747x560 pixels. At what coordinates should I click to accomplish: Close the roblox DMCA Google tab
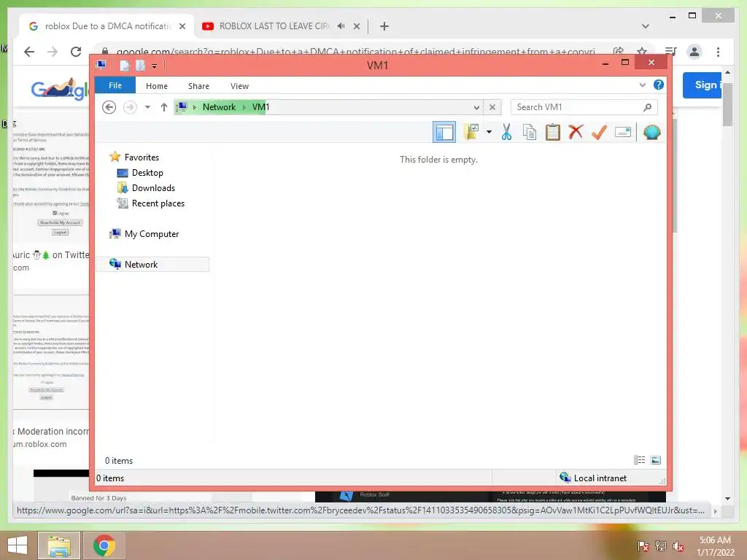pyautogui.click(x=182, y=26)
